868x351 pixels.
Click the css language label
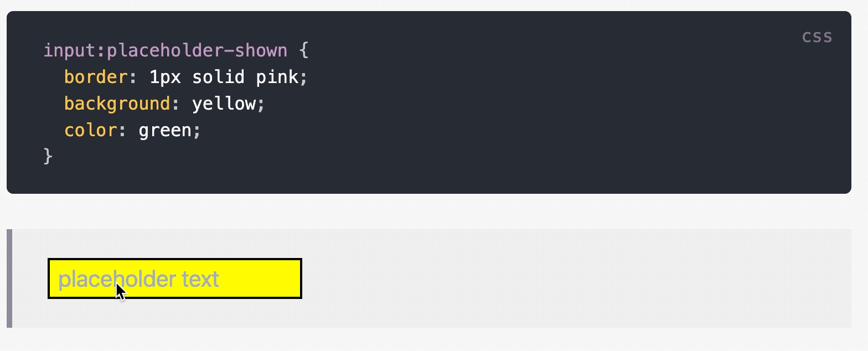point(817,37)
